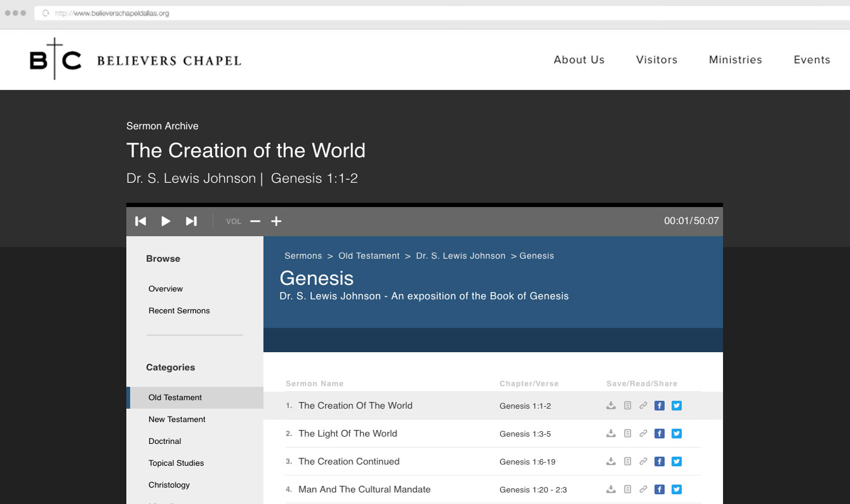Image resolution: width=850 pixels, height=504 pixels.
Task: Skip to the previous sermon track
Action: pos(140,221)
